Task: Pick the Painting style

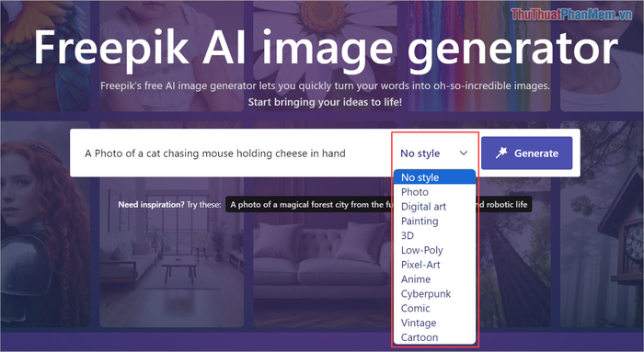Action: [x=434, y=221]
